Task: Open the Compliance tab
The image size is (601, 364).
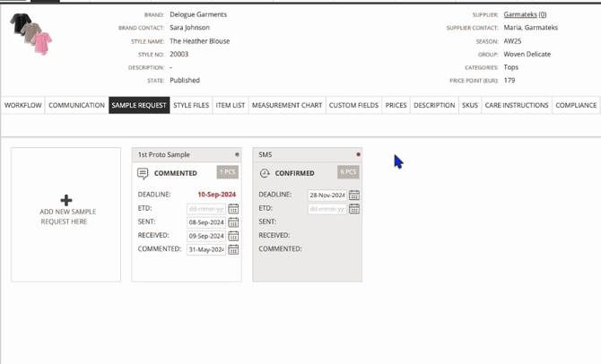Action: pyautogui.click(x=576, y=106)
